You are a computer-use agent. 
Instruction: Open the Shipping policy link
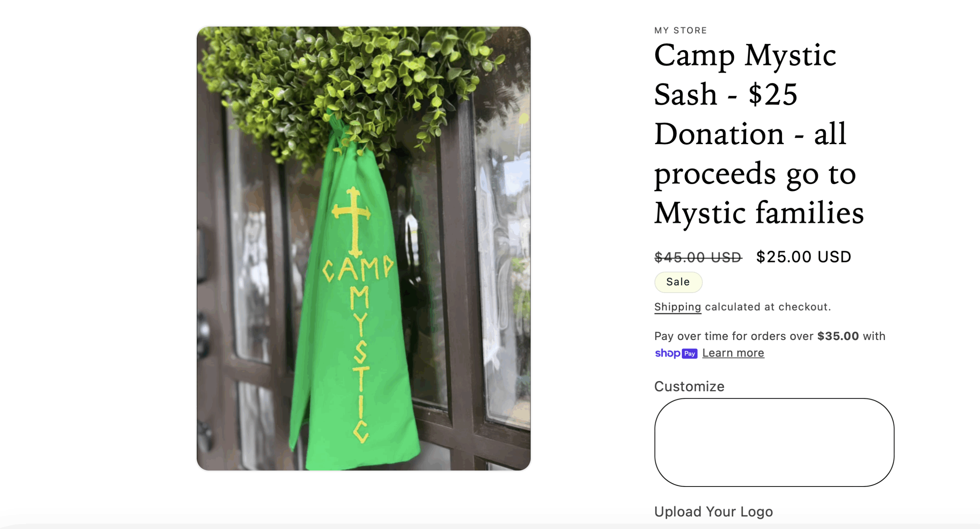[x=678, y=307]
